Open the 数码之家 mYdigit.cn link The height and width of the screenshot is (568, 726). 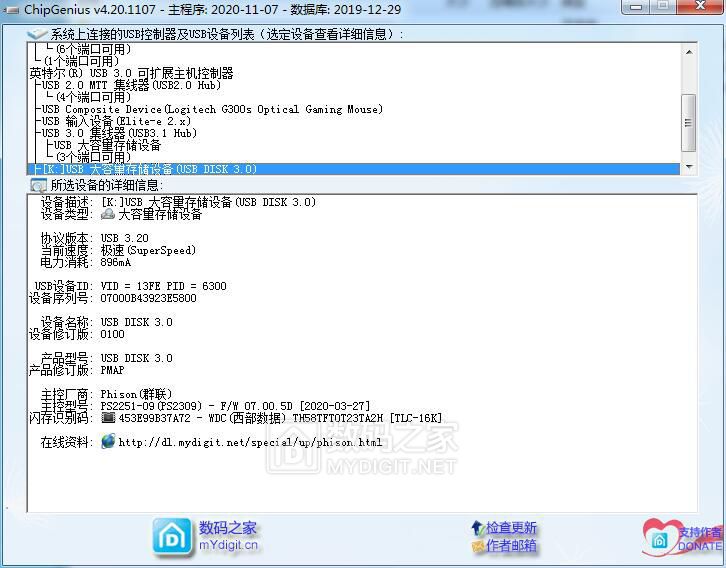tap(228, 536)
